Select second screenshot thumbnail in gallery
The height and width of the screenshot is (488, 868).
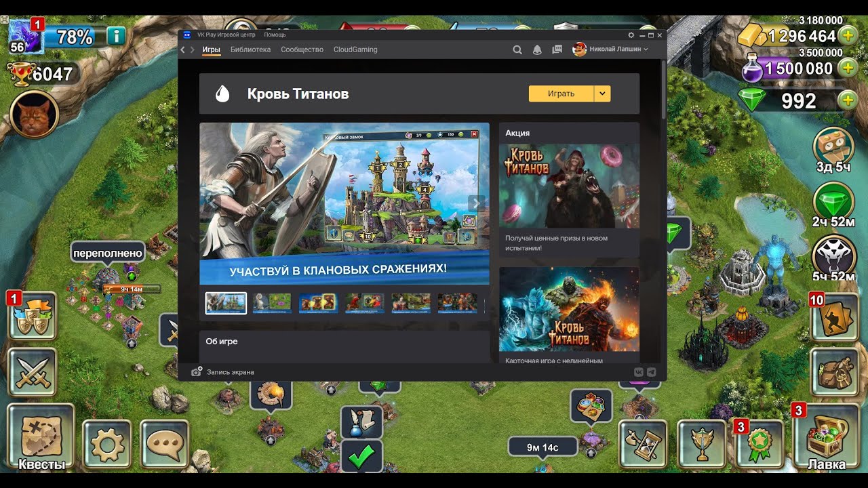pos(272,303)
